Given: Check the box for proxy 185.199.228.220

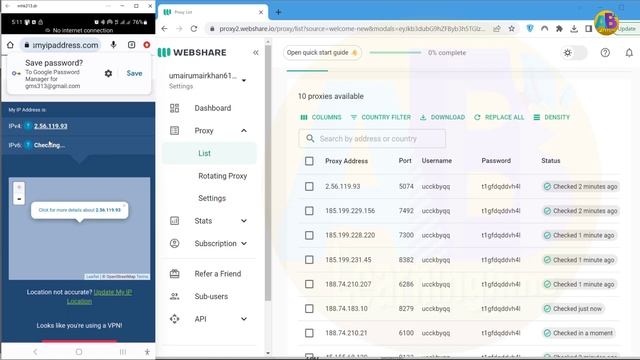Looking at the screenshot, I should (309, 236).
